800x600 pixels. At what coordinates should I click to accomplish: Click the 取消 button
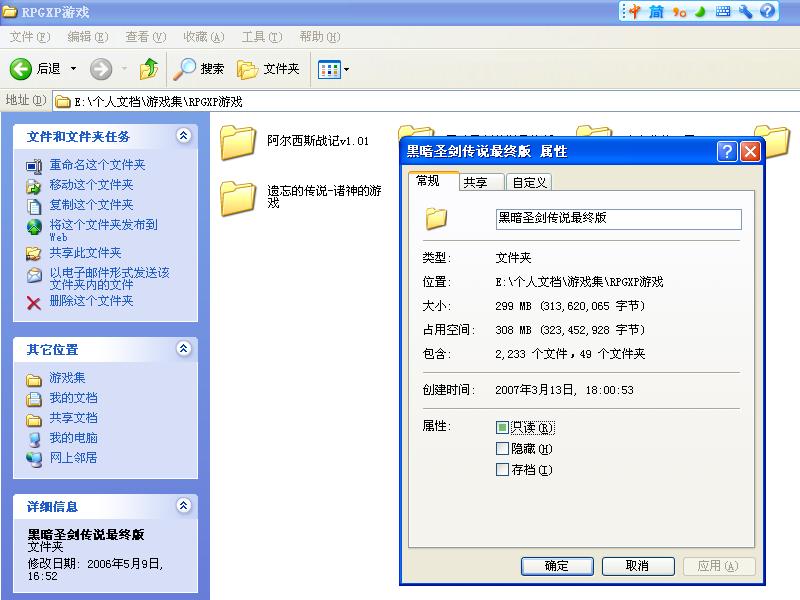(638, 566)
